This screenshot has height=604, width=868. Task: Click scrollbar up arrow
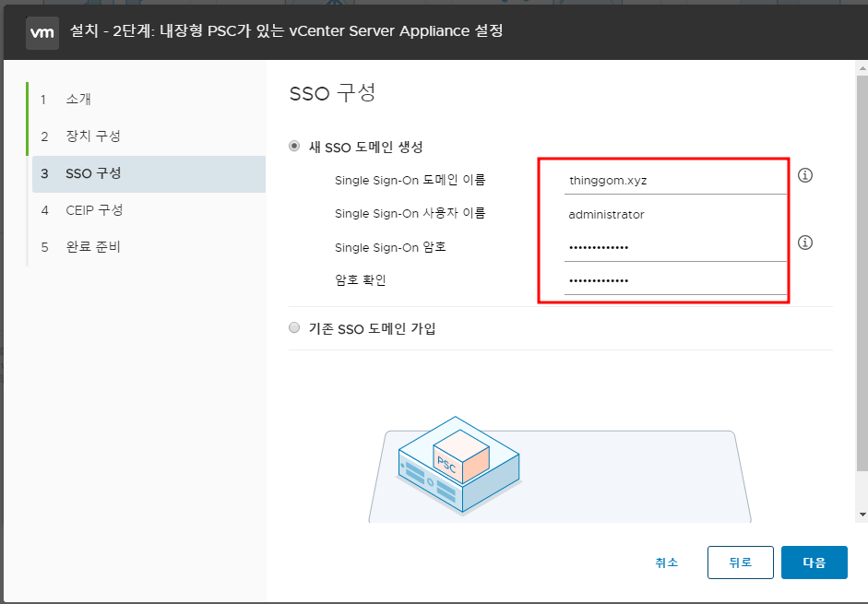(862, 68)
